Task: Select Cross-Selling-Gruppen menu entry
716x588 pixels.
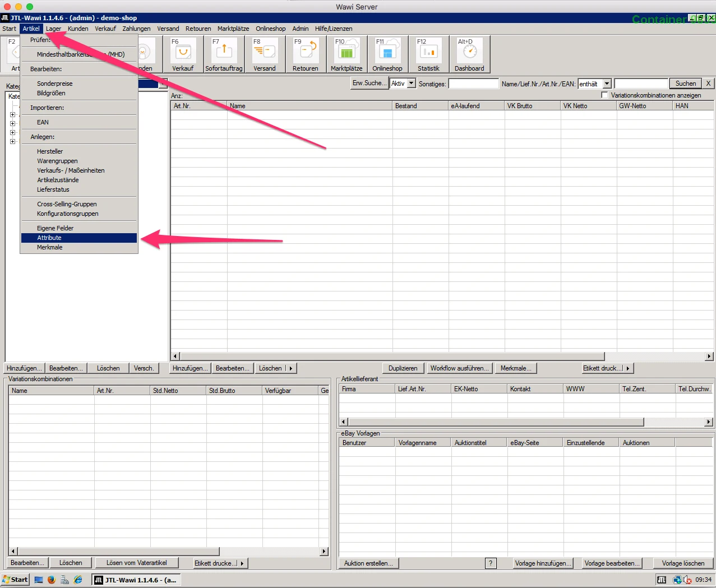Action: click(79, 204)
